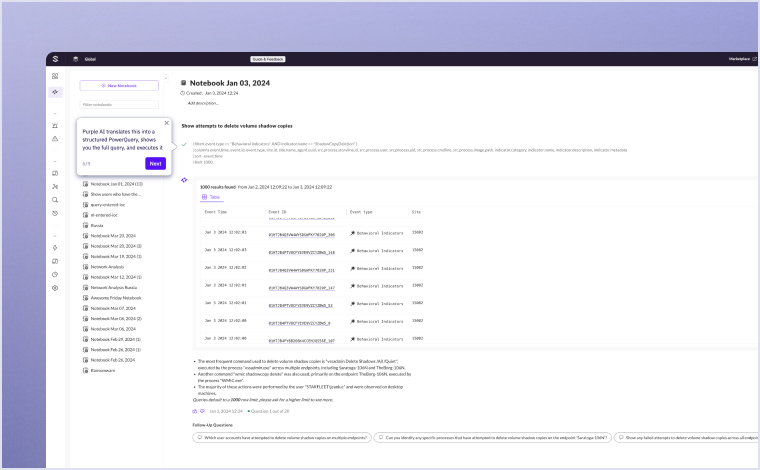
Task: Click the search magnifier icon in sidebar
Action: coord(56,200)
